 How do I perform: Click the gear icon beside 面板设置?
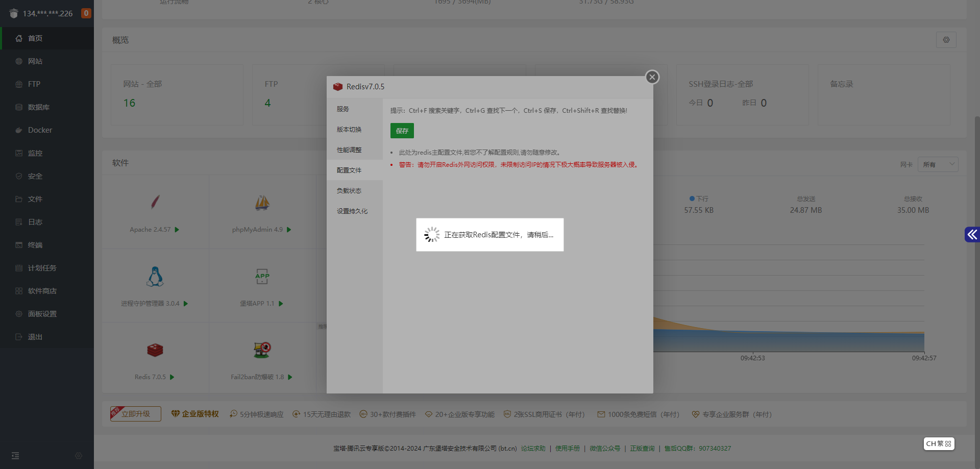click(x=19, y=314)
